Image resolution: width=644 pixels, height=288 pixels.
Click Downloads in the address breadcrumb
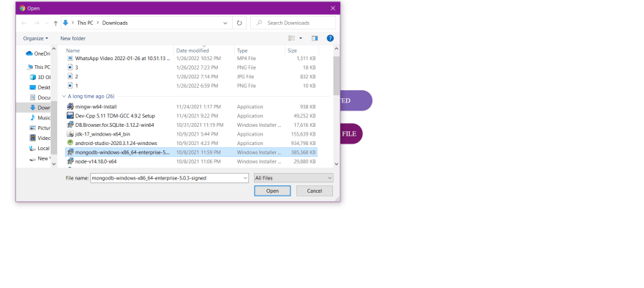115,23
